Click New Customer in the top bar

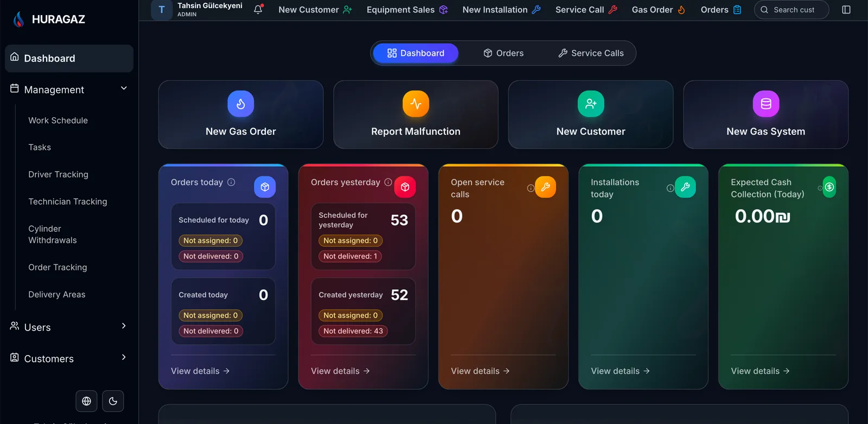click(x=315, y=10)
